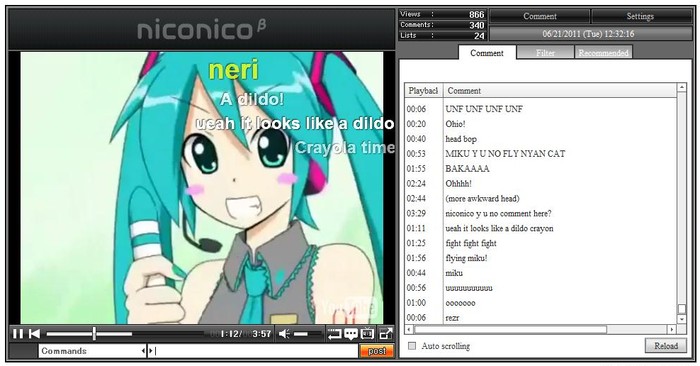Open the Settings top button
700x366 pixels.
tap(641, 17)
